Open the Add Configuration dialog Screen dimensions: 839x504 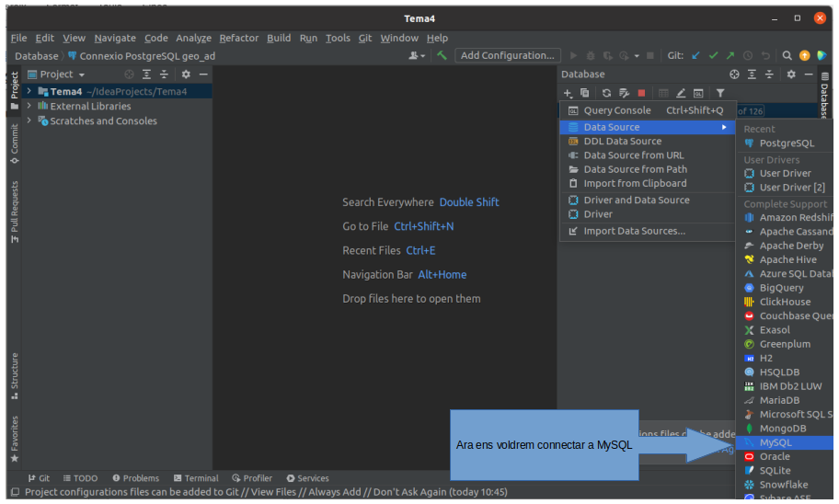click(507, 55)
